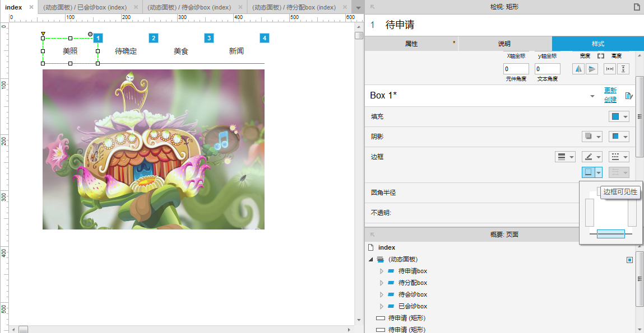
Task: Open the outer shadow dropdown
Action: (592, 137)
